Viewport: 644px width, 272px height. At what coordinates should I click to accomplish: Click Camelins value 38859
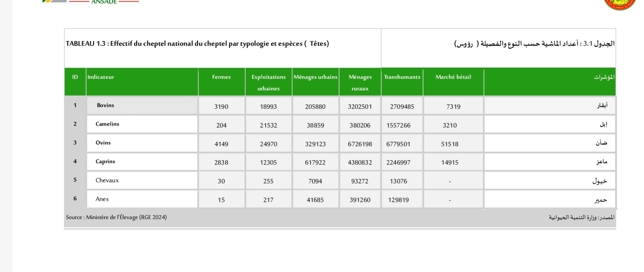315,125
